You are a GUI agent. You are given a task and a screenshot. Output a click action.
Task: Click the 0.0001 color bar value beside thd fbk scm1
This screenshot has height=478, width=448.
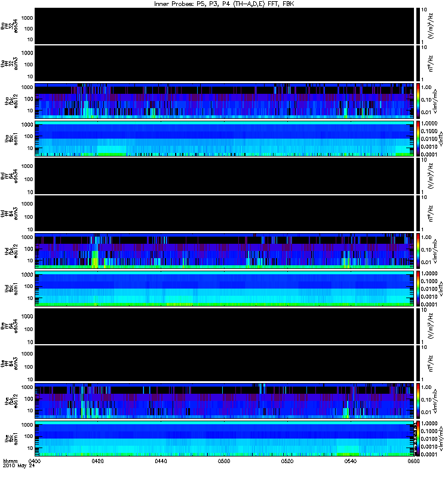click(429, 305)
